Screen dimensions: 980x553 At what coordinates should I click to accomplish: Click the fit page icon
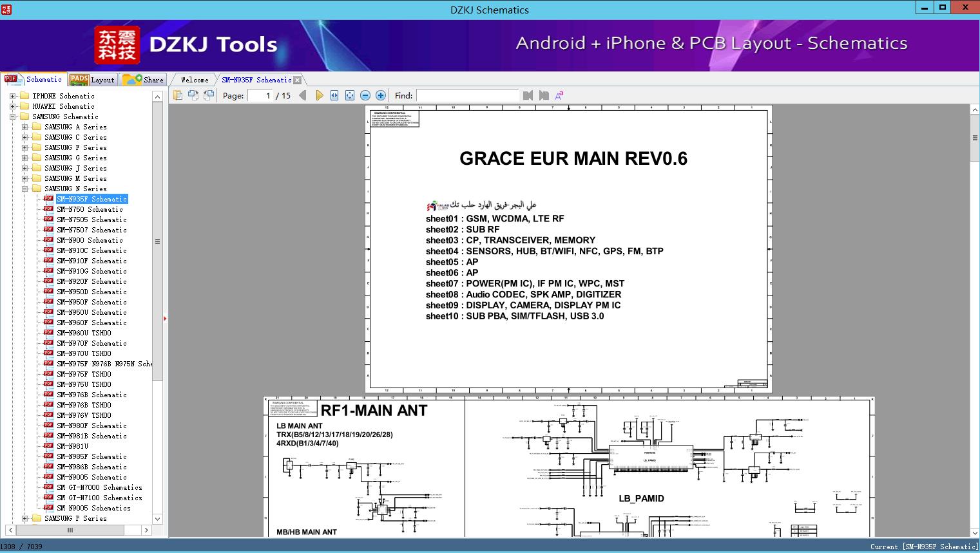click(350, 95)
